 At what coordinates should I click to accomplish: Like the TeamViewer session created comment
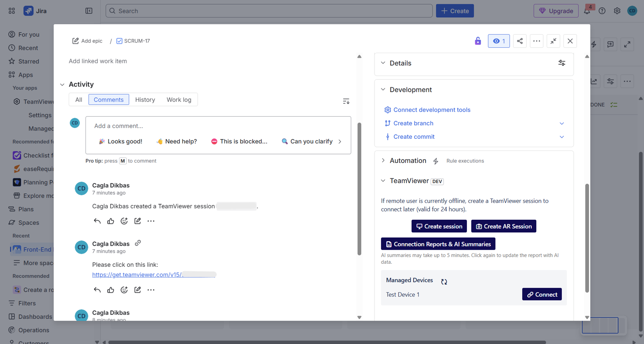pyautogui.click(x=111, y=221)
